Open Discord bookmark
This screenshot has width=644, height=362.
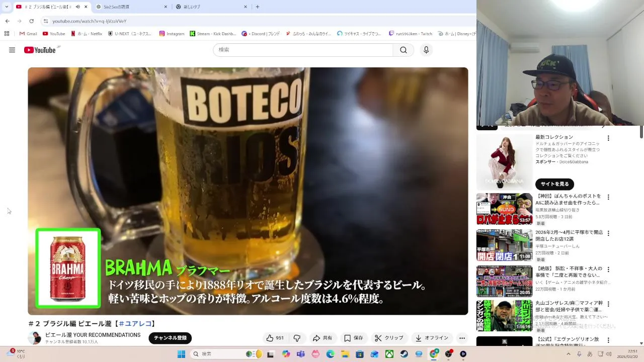(261, 34)
